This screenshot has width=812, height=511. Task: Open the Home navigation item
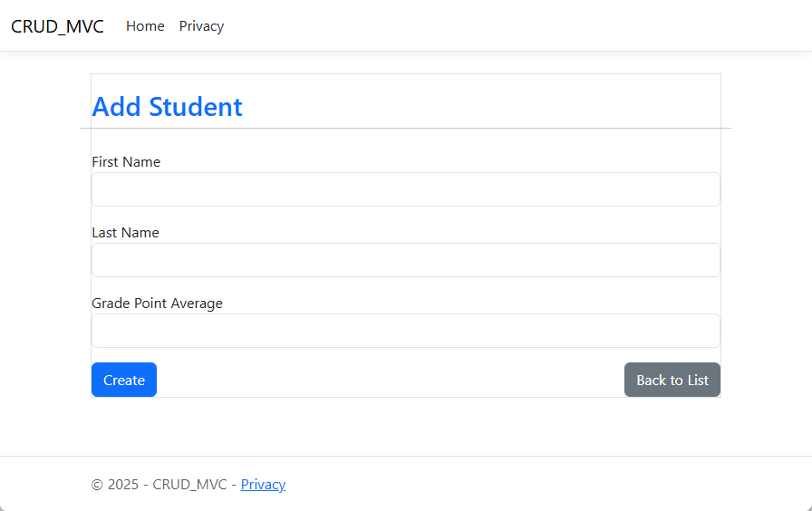click(145, 26)
